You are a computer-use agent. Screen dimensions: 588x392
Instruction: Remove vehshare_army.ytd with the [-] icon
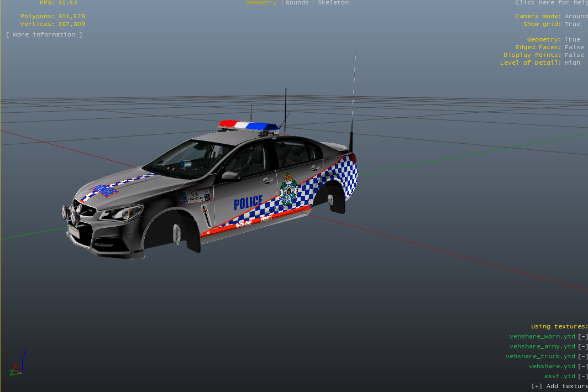pos(582,346)
